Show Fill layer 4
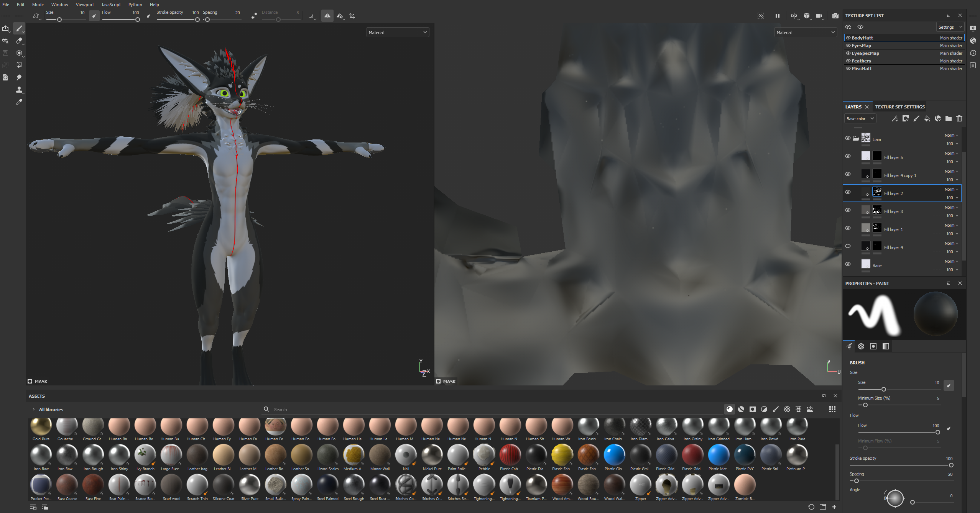 pos(848,246)
